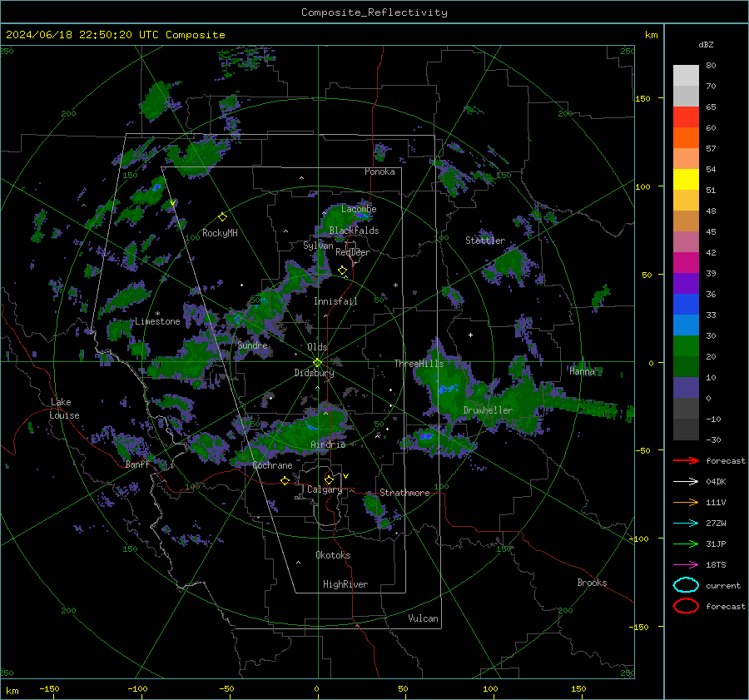Select the yellow 54 dBZ legend swatch

click(x=686, y=179)
